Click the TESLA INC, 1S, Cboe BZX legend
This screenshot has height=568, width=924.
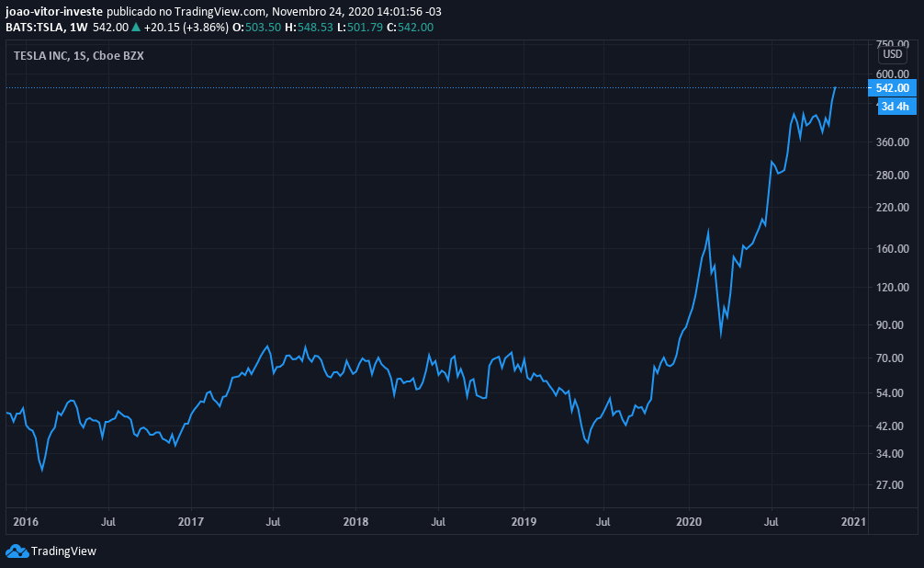click(x=78, y=55)
